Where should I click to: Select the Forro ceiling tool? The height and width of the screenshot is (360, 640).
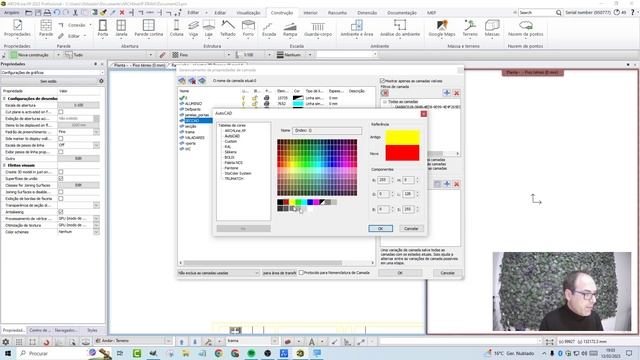(248, 28)
